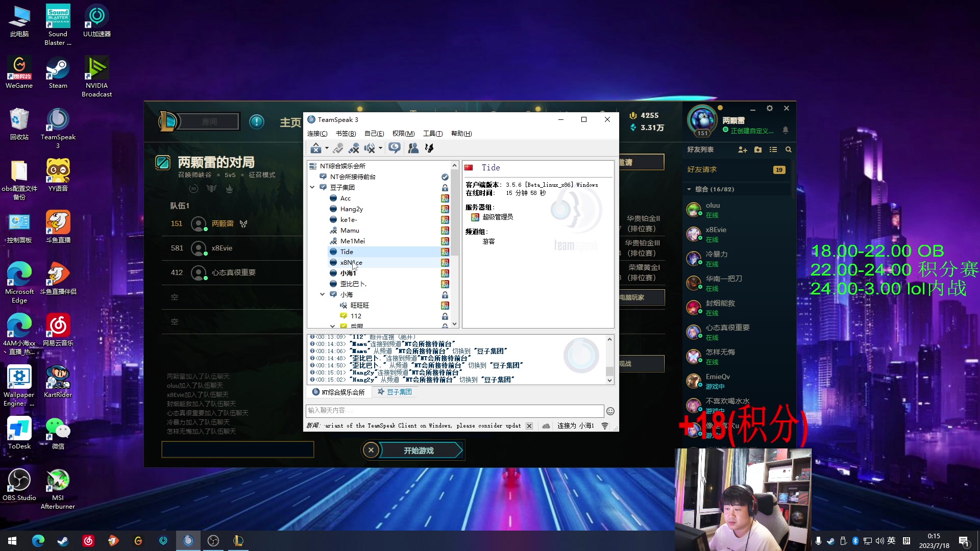Click add friend icon in 好友列表
980x551 pixels.
[x=742, y=149]
